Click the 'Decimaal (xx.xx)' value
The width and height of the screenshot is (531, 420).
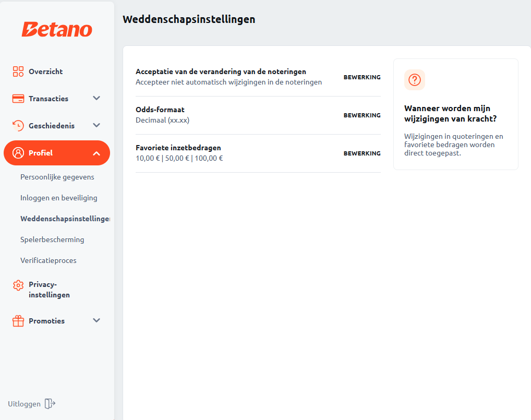163,120
